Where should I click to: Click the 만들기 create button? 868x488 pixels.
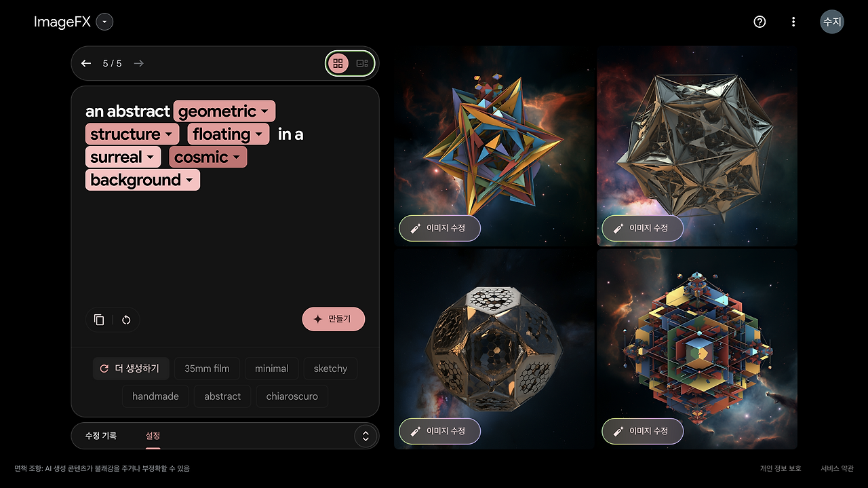point(334,319)
